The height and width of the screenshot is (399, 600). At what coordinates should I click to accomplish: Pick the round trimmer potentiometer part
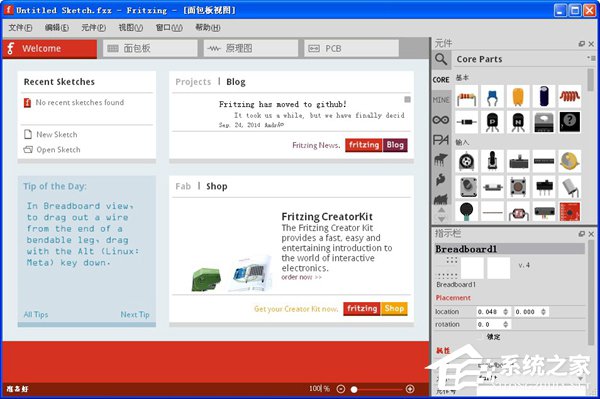[466, 161]
